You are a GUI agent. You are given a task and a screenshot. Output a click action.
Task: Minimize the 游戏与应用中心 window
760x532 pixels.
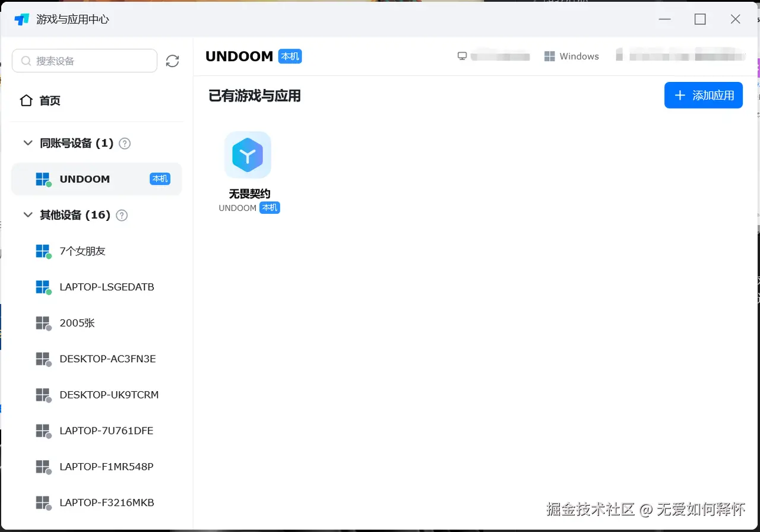pyautogui.click(x=665, y=19)
